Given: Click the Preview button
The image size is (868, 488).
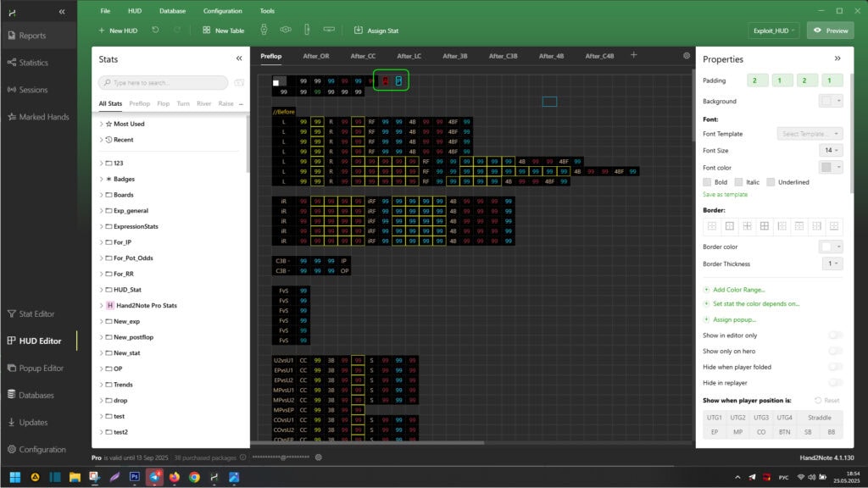Looking at the screenshot, I should coord(830,30).
